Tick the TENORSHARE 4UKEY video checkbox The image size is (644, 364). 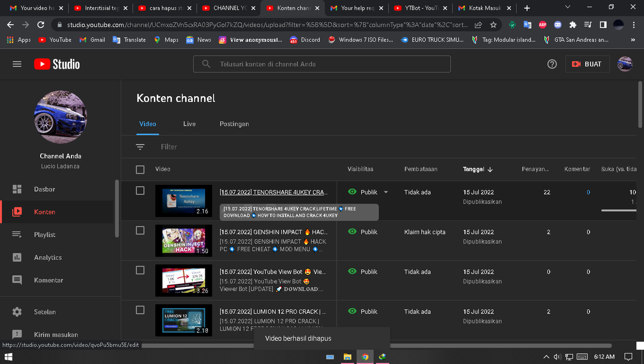pyautogui.click(x=140, y=191)
